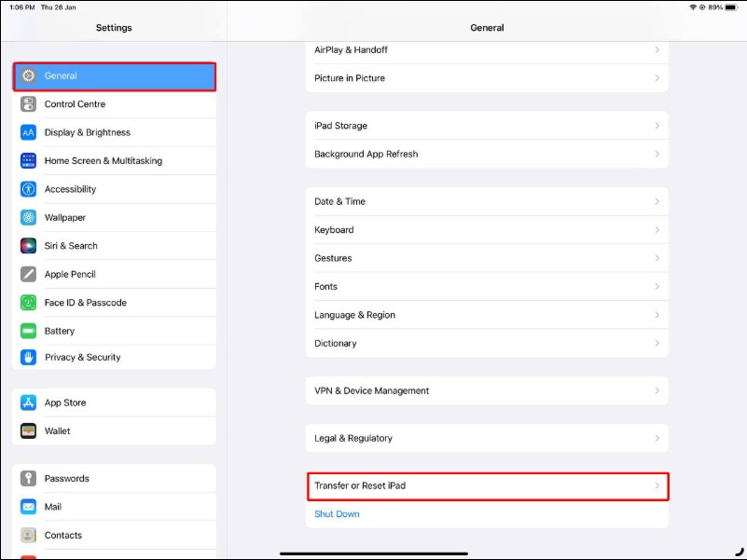This screenshot has height=560, width=747.
Task: Tap the Face ID & Passcode icon
Action: click(x=29, y=303)
